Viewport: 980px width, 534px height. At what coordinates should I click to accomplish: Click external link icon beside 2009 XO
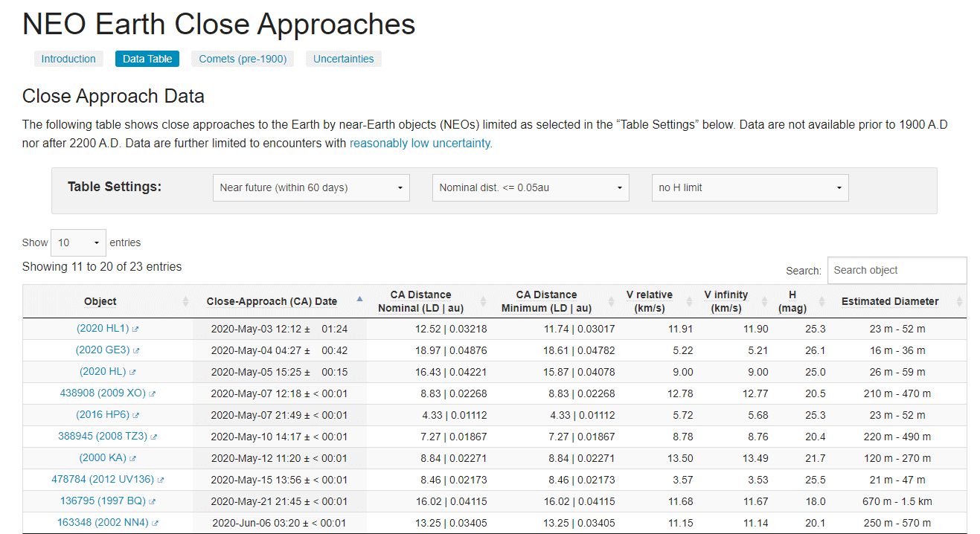click(x=153, y=393)
